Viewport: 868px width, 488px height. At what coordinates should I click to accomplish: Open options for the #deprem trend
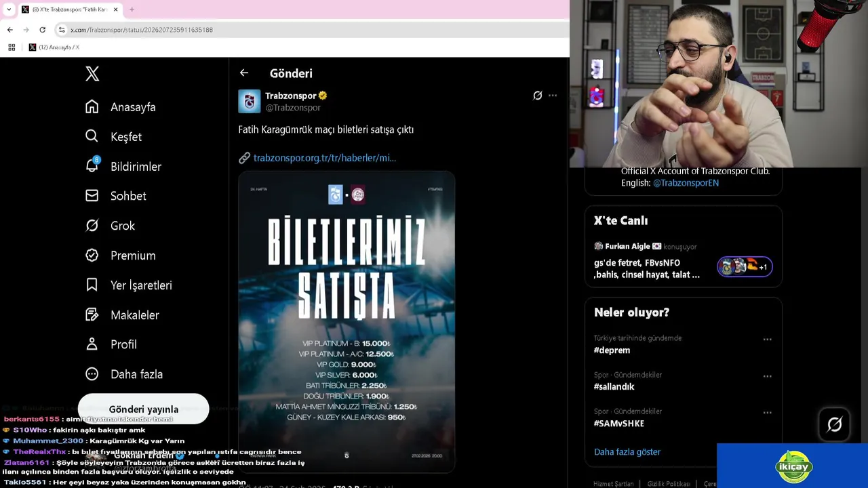[768, 340]
